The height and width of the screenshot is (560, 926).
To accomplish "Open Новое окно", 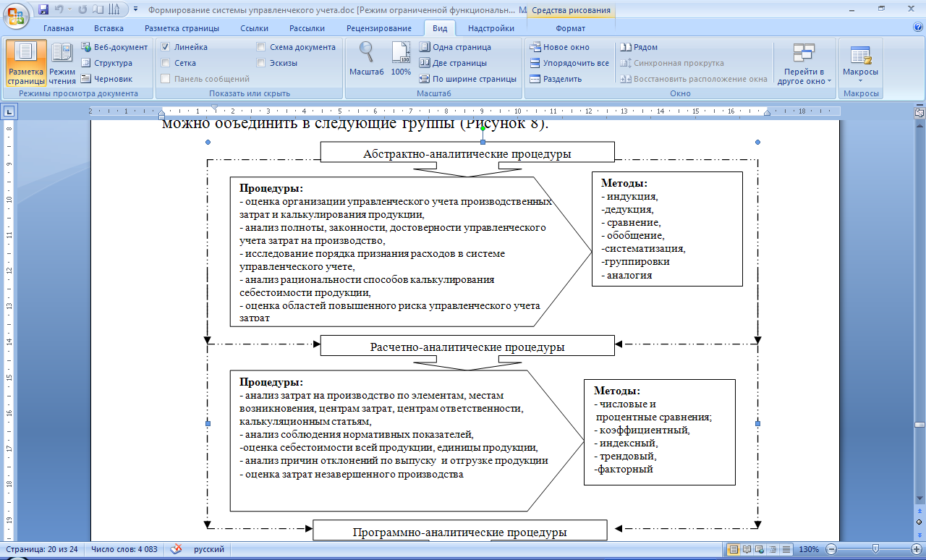I will point(559,47).
